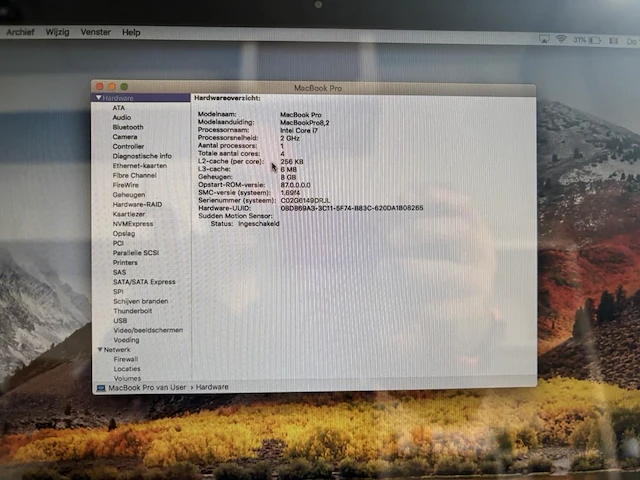Select Controller in the sidebar
Viewport: 640px width, 480px height.
coord(128,147)
